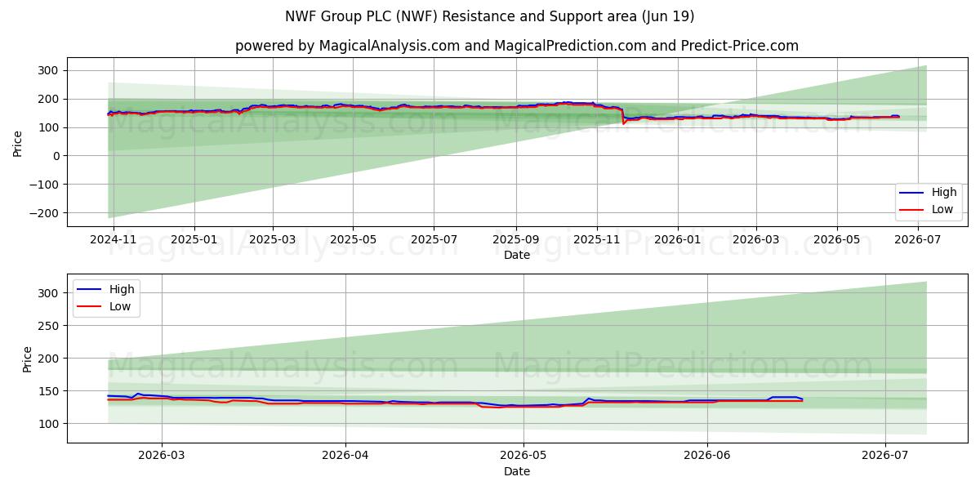This screenshot has height=490, width=980.
Task: Click the '2026-07' x-axis label in the top chart
Action: [x=917, y=240]
